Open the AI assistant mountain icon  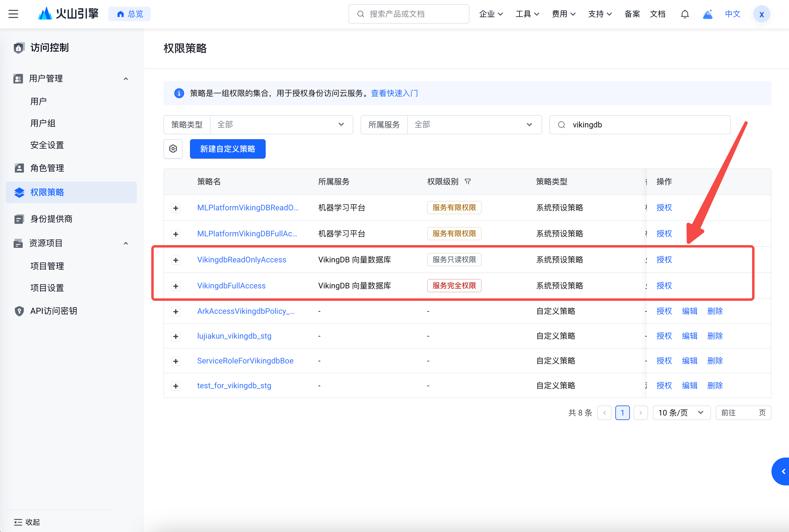click(x=708, y=14)
